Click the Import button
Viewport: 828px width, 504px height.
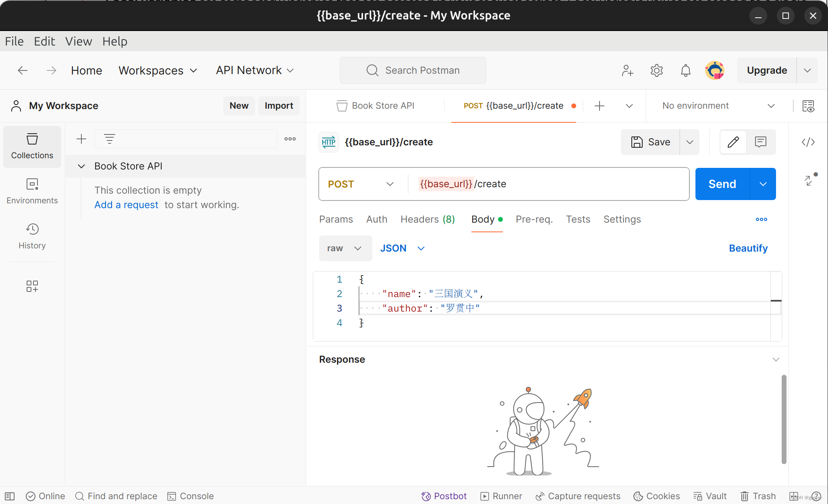point(279,106)
